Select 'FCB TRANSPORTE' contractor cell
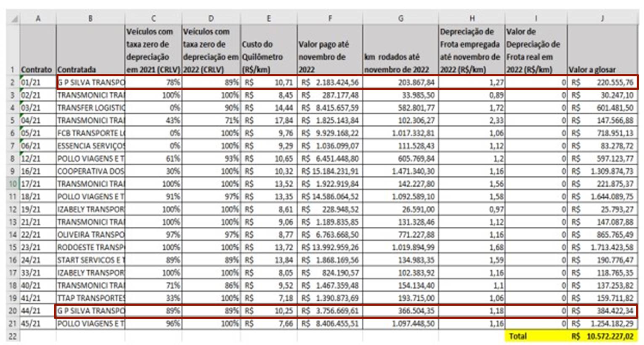 (x=90, y=133)
